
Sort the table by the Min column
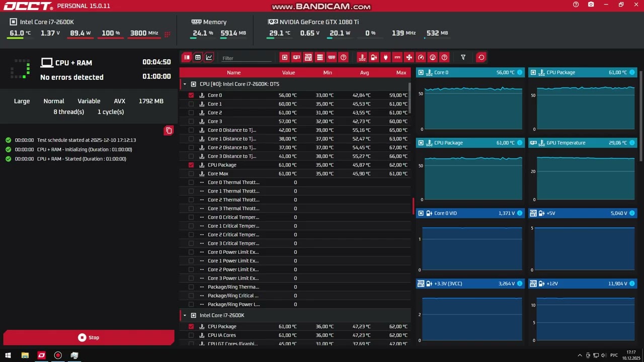pyautogui.click(x=328, y=72)
